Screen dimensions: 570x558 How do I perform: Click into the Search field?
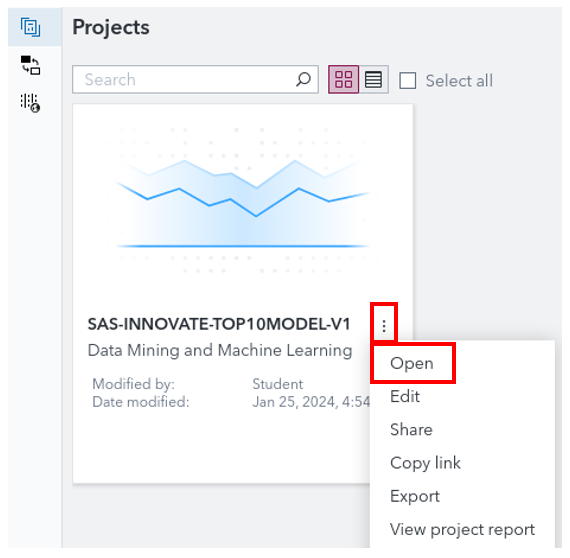pyautogui.click(x=195, y=79)
